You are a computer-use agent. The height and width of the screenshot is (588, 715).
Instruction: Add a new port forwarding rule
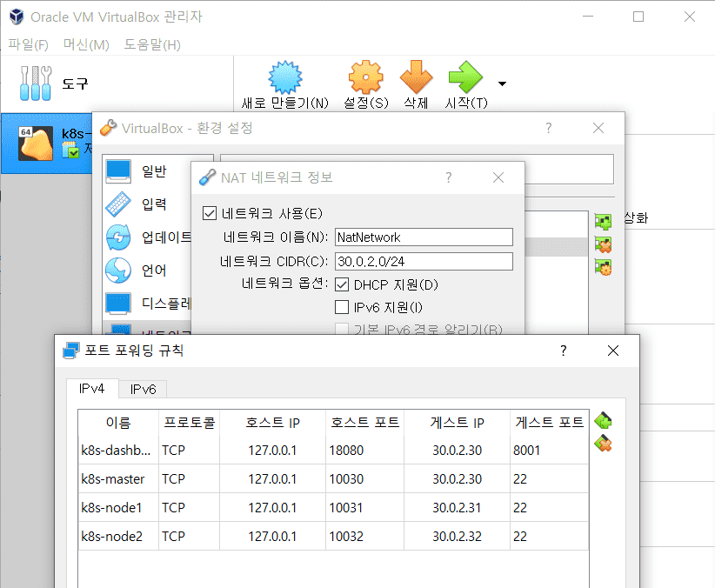[603, 421]
